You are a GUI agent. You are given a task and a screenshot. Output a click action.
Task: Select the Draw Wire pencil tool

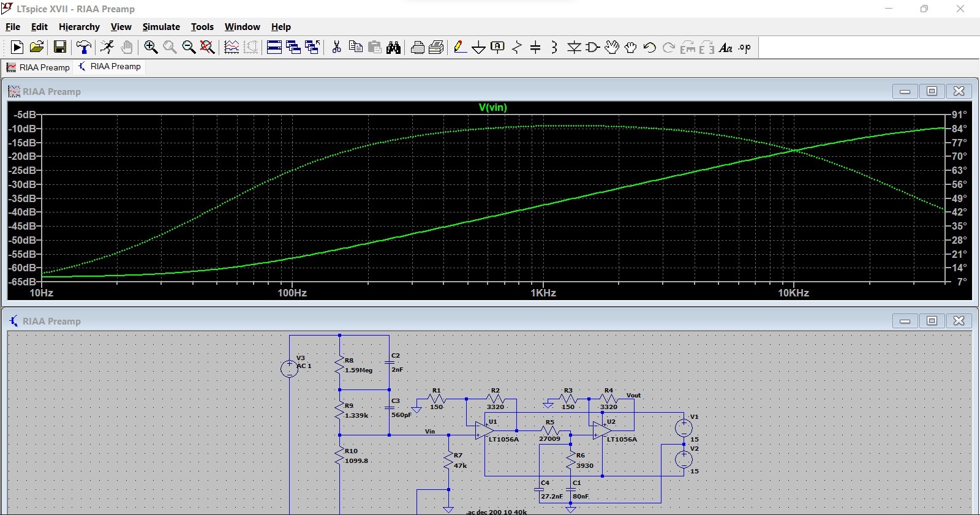pyautogui.click(x=461, y=47)
